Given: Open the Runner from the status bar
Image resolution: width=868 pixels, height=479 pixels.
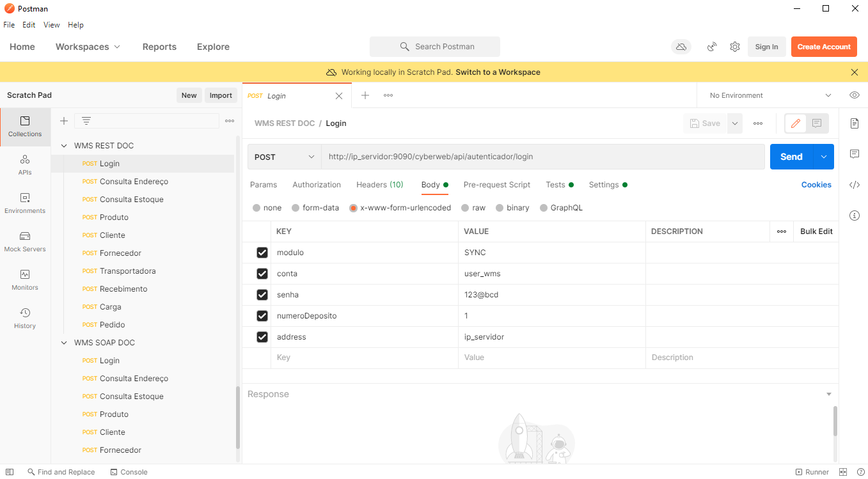Looking at the screenshot, I should point(812,472).
